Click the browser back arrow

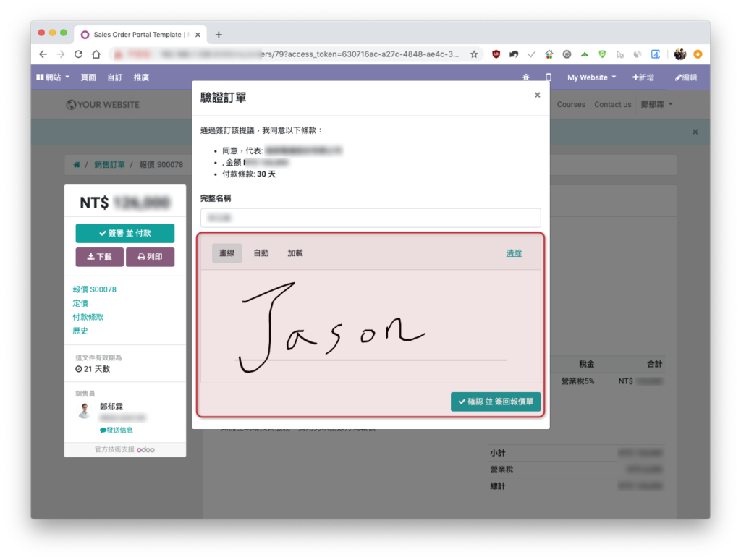coord(43,54)
